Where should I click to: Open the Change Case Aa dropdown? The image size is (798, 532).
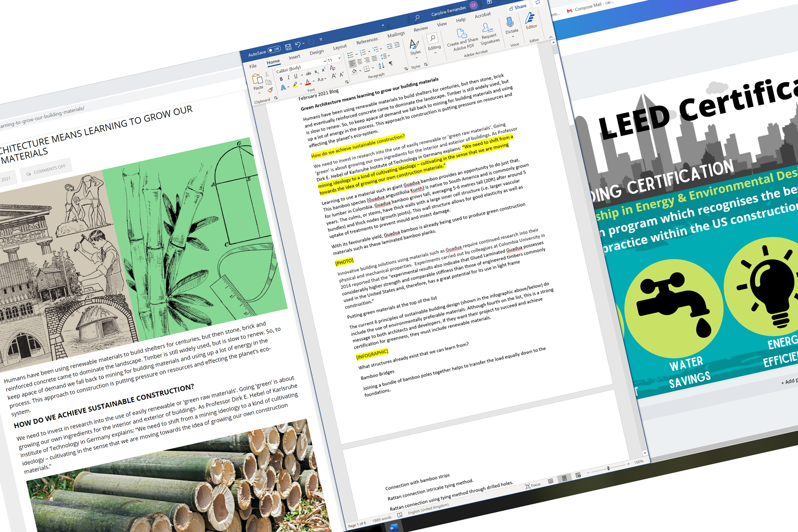point(322,79)
